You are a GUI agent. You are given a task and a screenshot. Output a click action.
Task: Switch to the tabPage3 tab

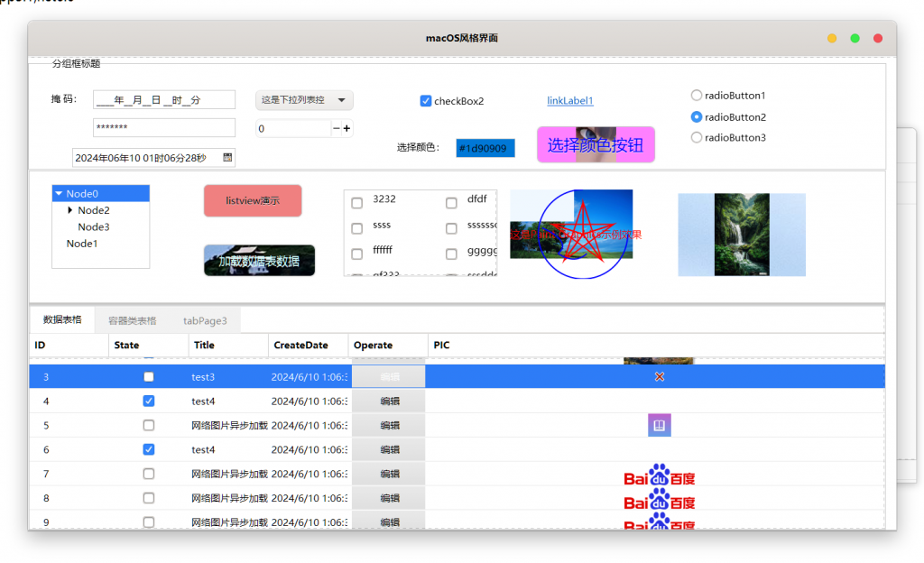point(205,321)
